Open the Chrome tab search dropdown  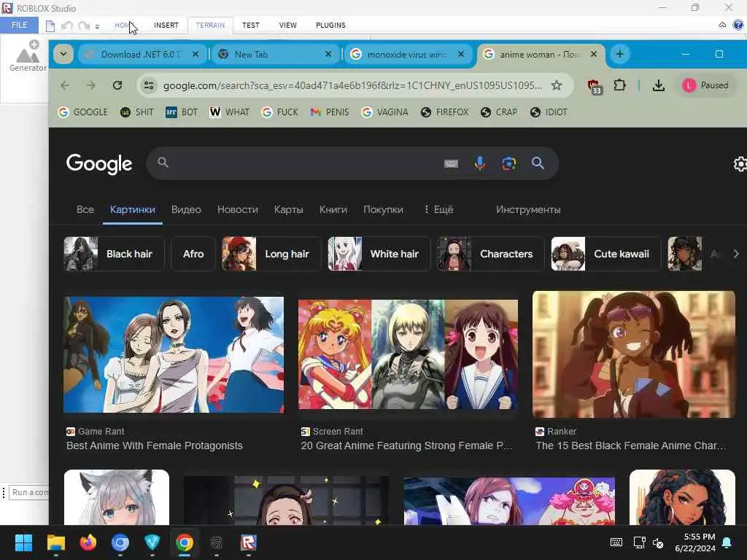click(63, 54)
